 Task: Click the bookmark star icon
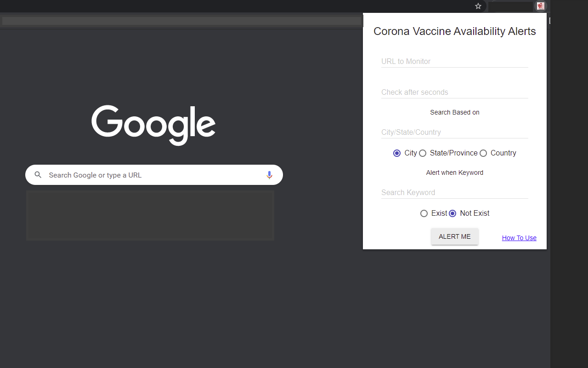tap(478, 6)
